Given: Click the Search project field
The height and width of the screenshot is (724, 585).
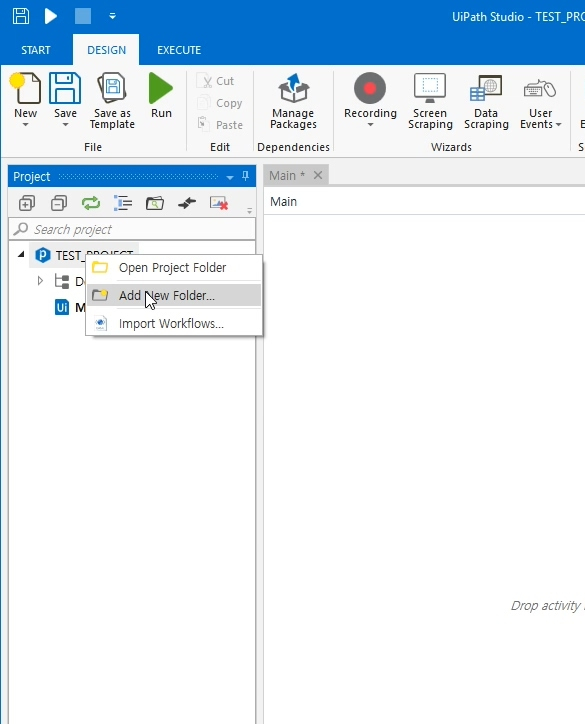Looking at the screenshot, I should [x=132, y=229].
